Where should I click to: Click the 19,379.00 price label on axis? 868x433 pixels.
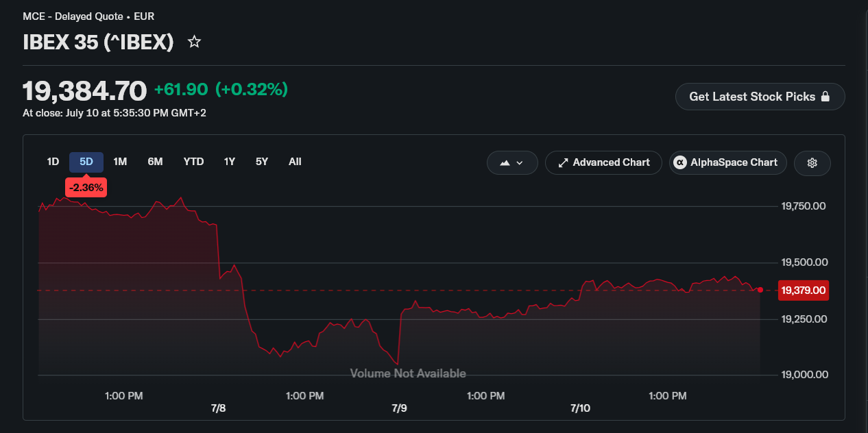tap(804, 290)
